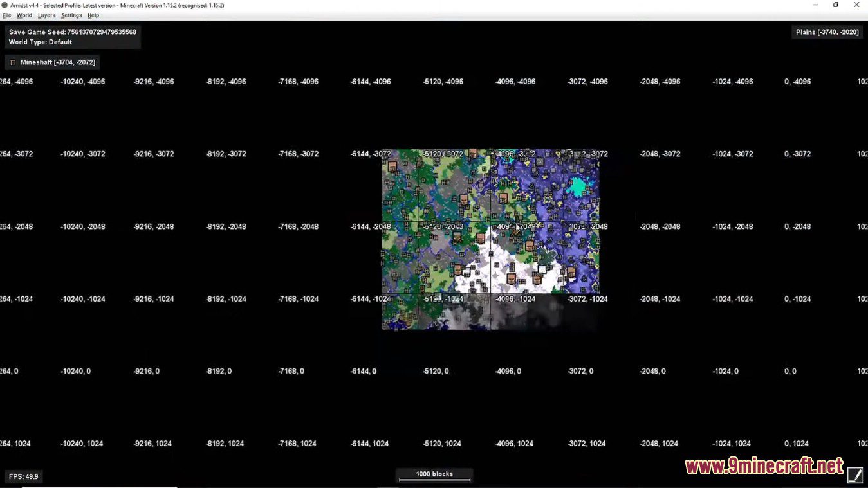Click grid label -1024, 0
Viewport: 868px width, 488px height.
click(x=726, y=371)
